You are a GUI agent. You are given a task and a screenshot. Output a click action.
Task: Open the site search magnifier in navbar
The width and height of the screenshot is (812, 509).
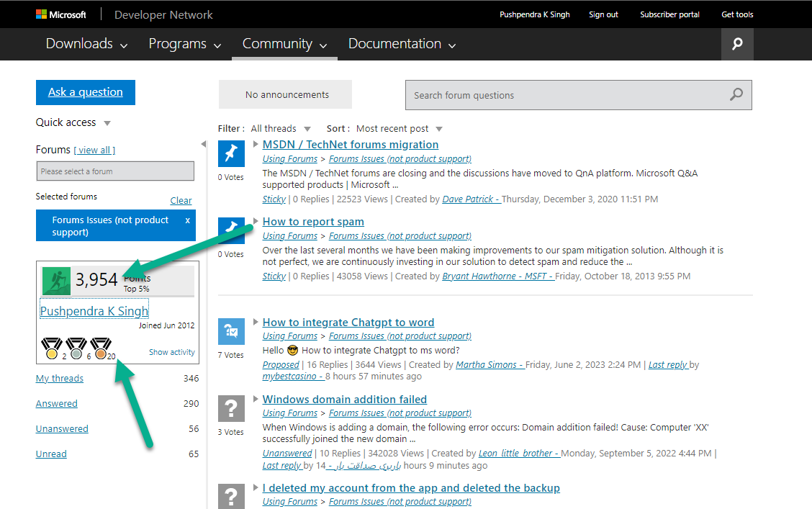[737, 44]
